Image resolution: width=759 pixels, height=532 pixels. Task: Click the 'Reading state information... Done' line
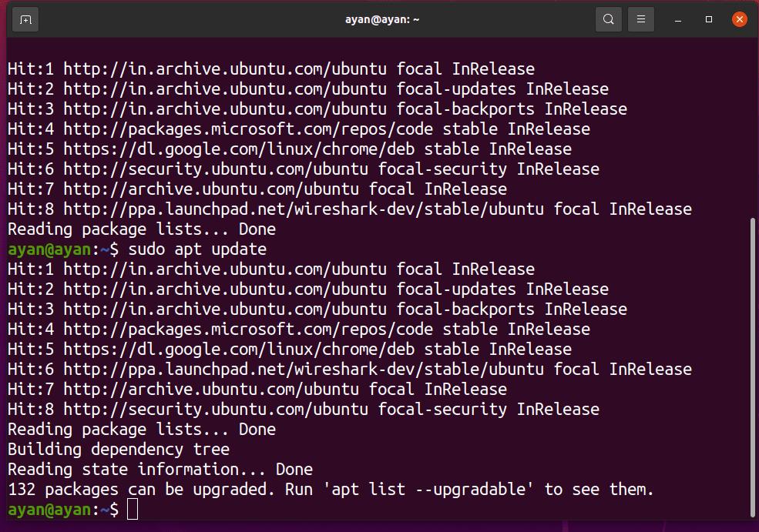click(160, 470)
